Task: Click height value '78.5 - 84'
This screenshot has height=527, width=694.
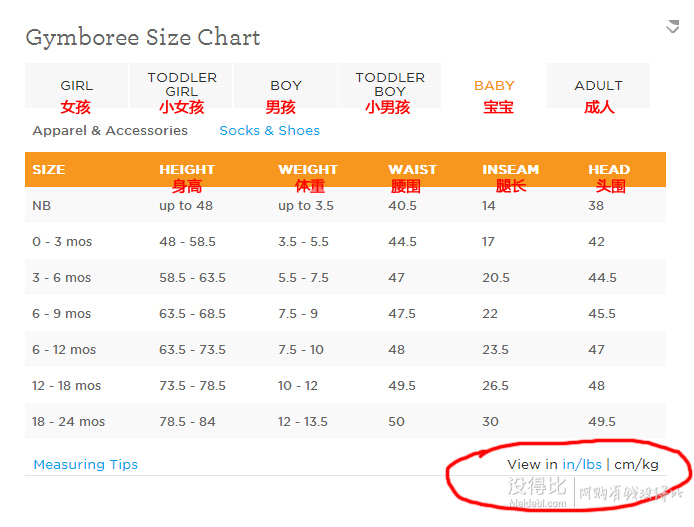Action: pos(187,422)
